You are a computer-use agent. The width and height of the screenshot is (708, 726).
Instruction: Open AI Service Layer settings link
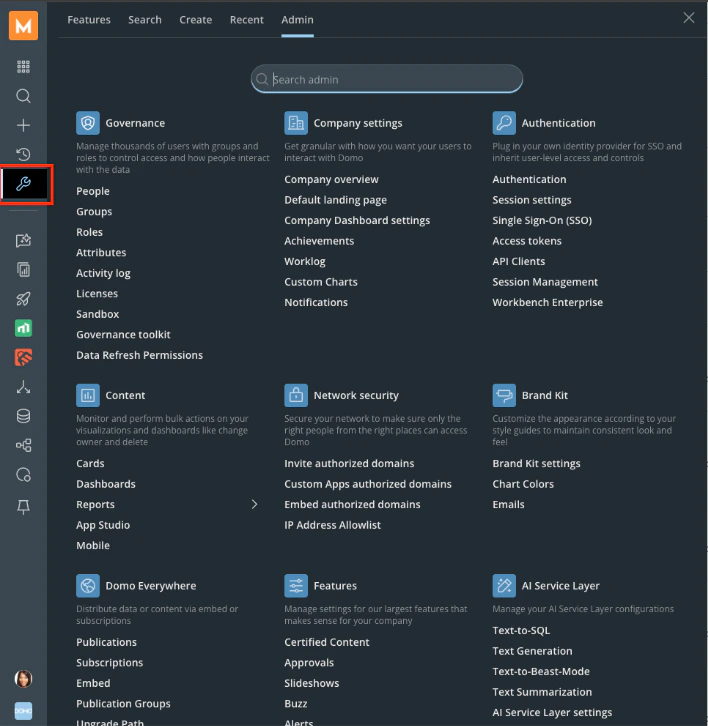(x=552, y=712)
